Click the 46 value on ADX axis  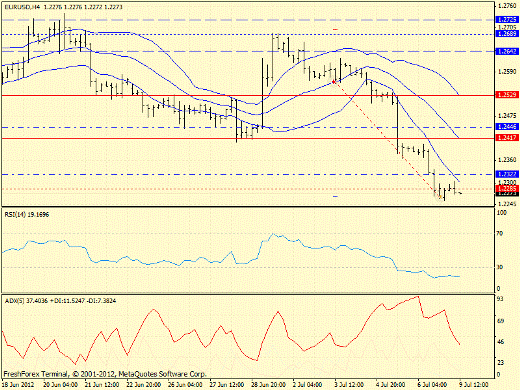[500, 342]
